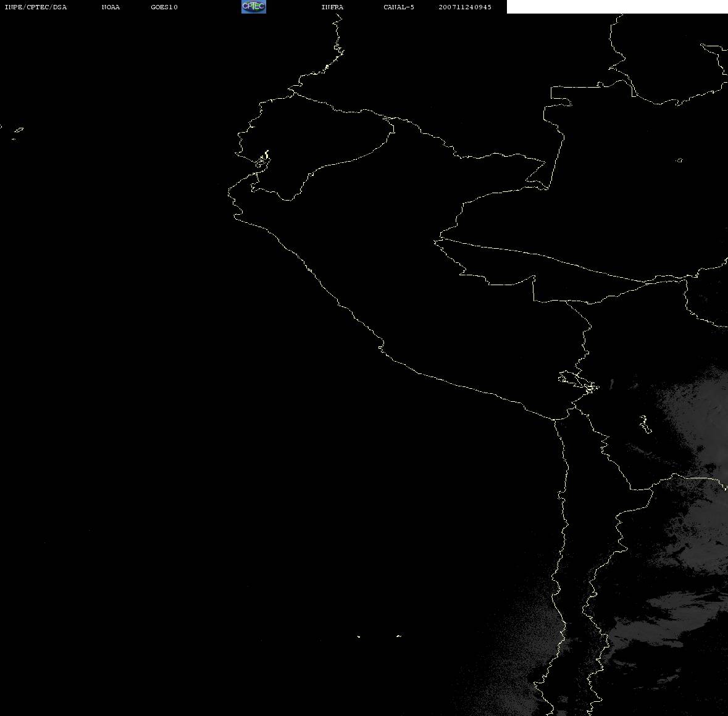Select the GOES10 satellite label

164,7
